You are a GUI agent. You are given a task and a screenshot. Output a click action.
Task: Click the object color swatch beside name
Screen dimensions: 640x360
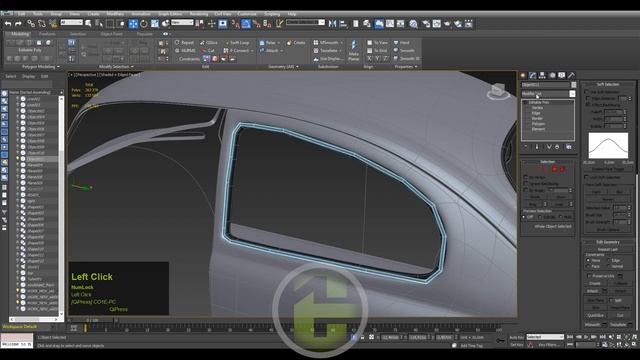(573, 84)
